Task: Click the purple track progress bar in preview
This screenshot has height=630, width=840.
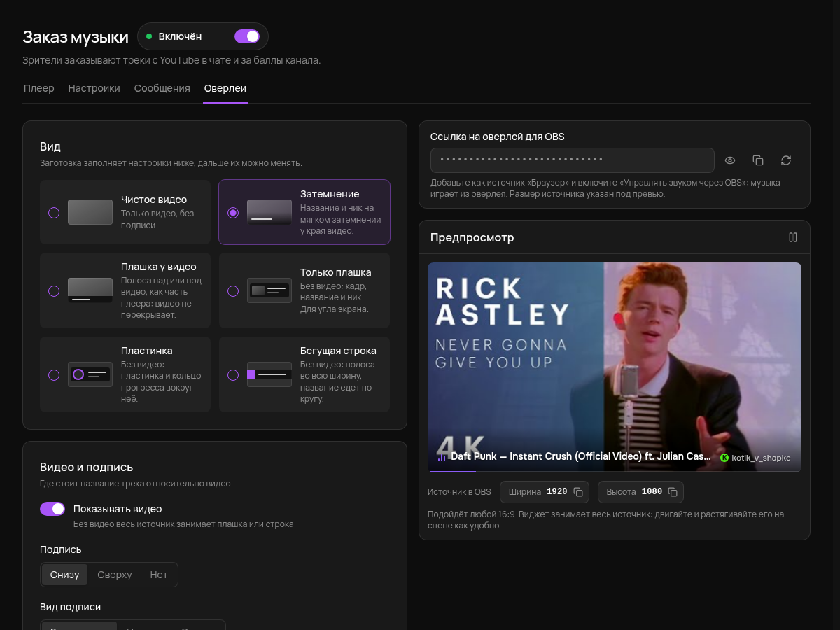Action: pos(452,471)
